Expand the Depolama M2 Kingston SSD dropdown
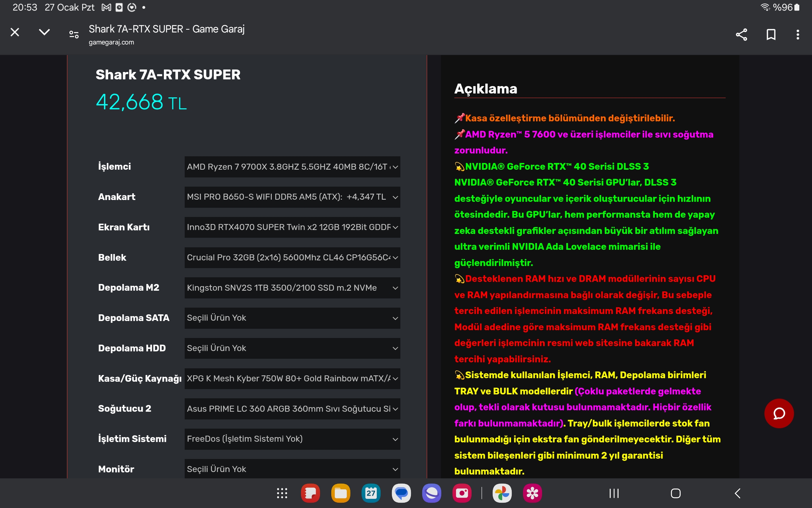 [292, 288]
